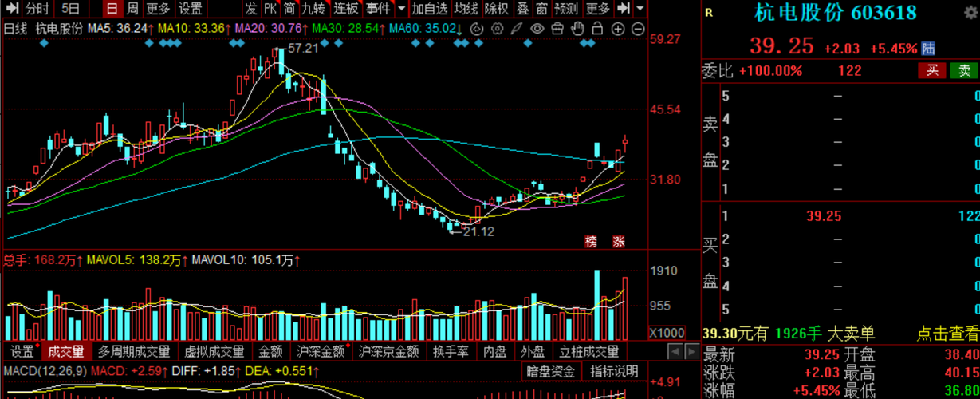
Task: Toggle the 均线 moving average display
Action: coord(467,9)
